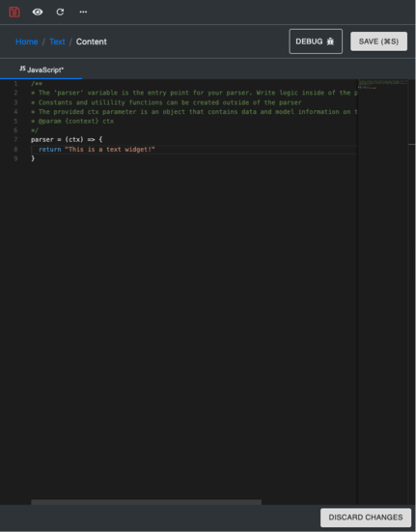Click the parser = (ctx) line

67,139
